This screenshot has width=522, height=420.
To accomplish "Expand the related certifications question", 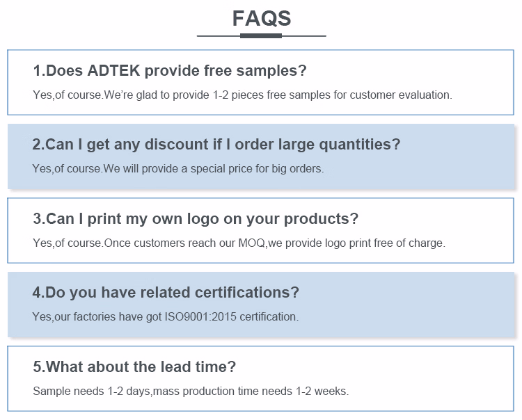I will pos(166,292).
